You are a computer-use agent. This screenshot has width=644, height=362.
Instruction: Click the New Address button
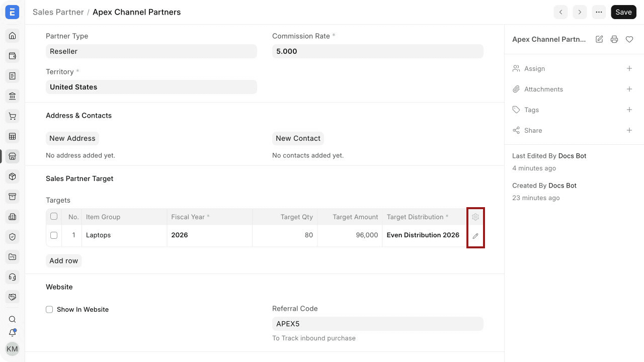click(72, 138)
